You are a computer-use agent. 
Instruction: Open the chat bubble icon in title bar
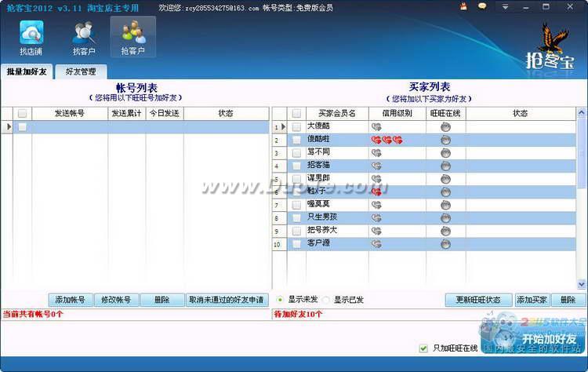click(x=483, y=6)
